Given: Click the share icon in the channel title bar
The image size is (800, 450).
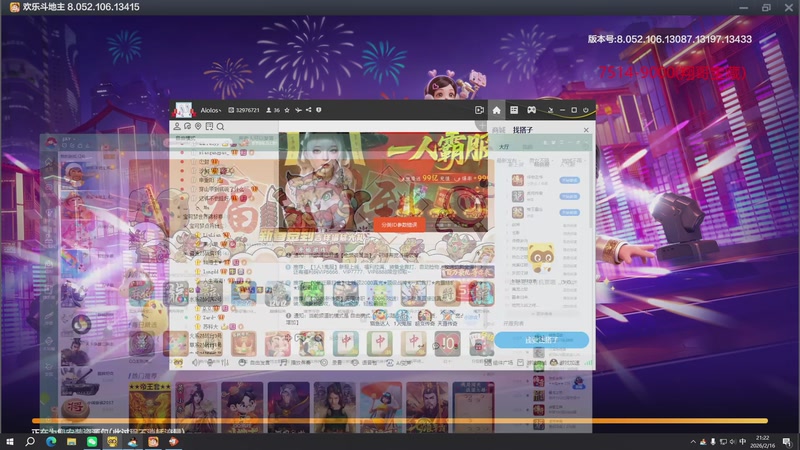Looking at the screenshot, I should 308,110.
